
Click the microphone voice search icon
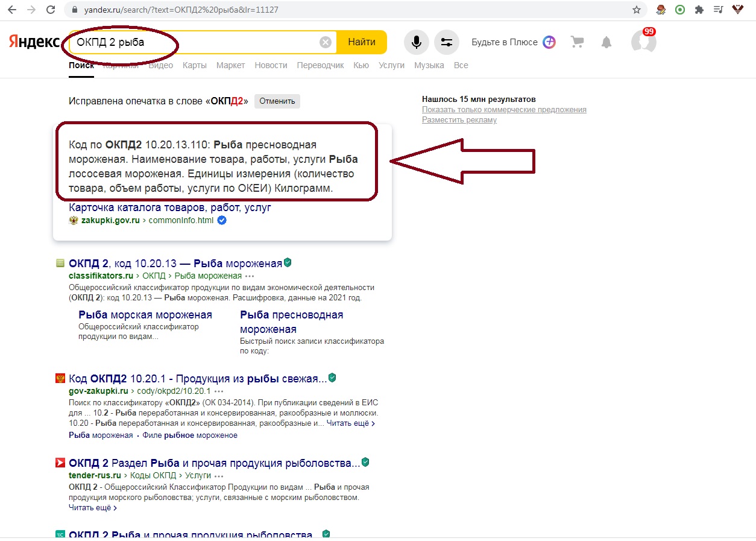(416, 42)
